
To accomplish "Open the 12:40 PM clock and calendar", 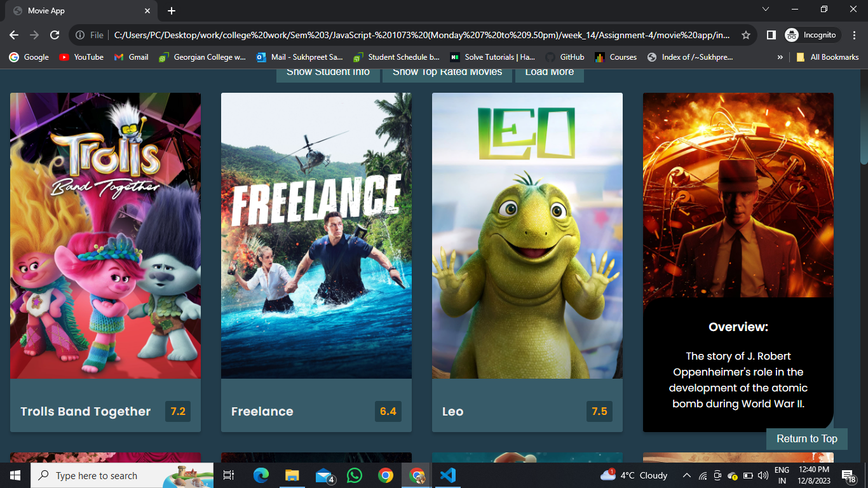I will click(x=813, y=475).
